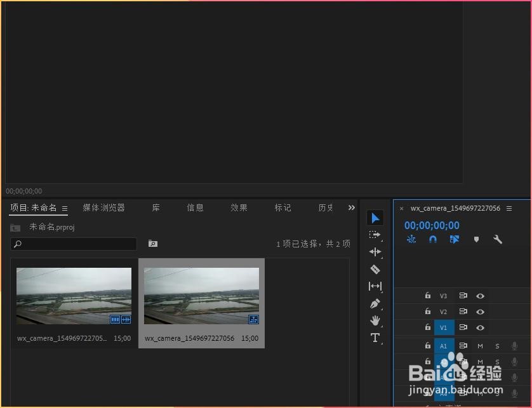Image resolution: width=532 pixels, height=408 pixels.
Task: Select the 项目: 未命名 tab
Action: click(33, 207)
